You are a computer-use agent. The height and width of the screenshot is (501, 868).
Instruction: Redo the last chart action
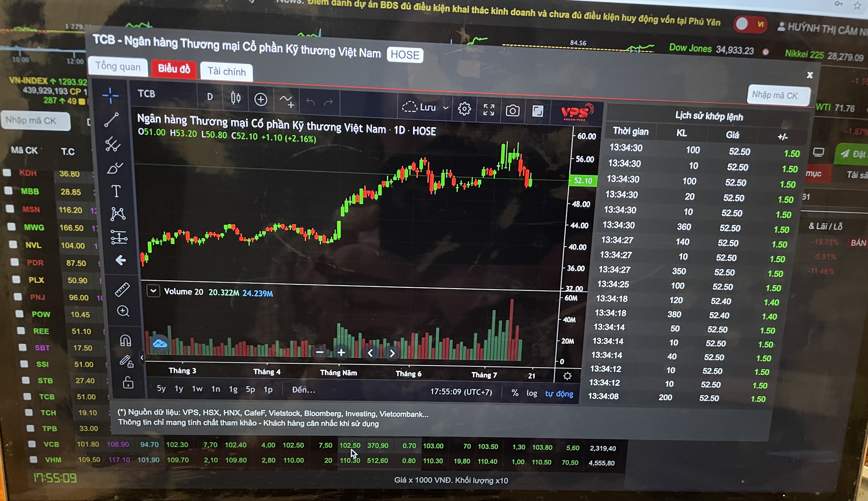329,102
